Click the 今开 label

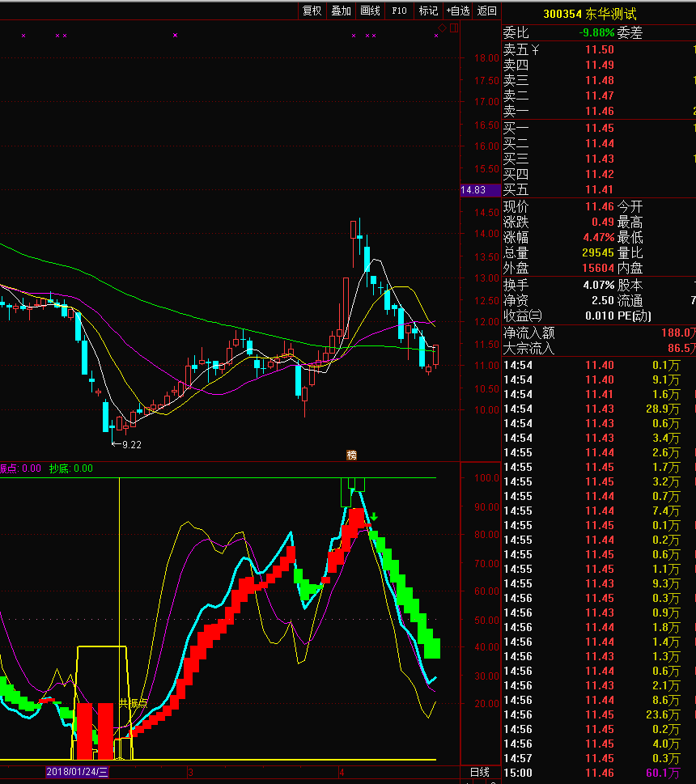coord(630,206)
